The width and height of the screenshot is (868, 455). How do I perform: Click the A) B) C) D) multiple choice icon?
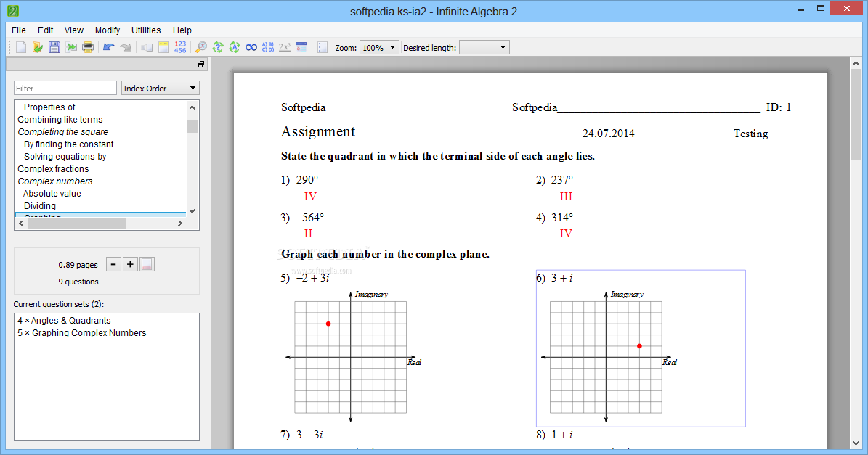(268, 48)
